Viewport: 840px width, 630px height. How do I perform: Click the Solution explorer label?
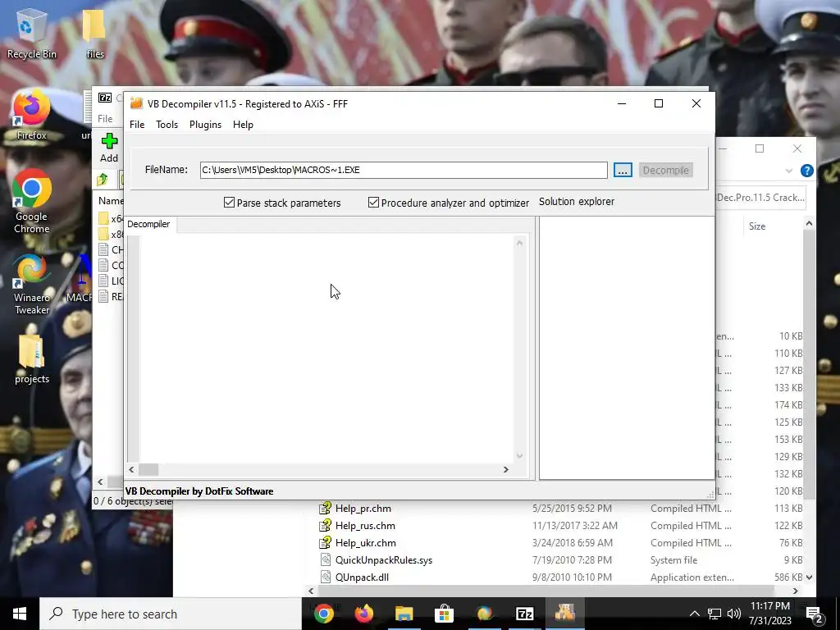pos(577,202)
